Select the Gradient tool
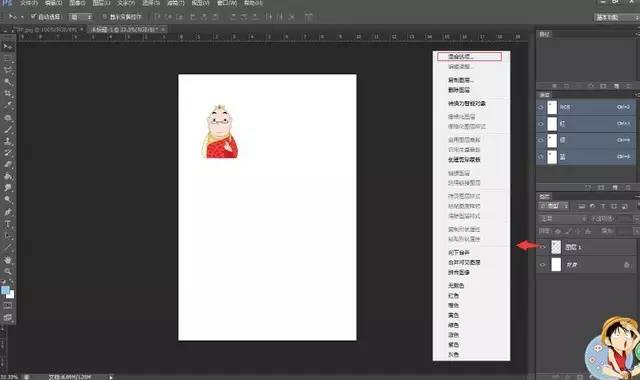Viewport: 640px width, 380px height. [x=8, y=176]
